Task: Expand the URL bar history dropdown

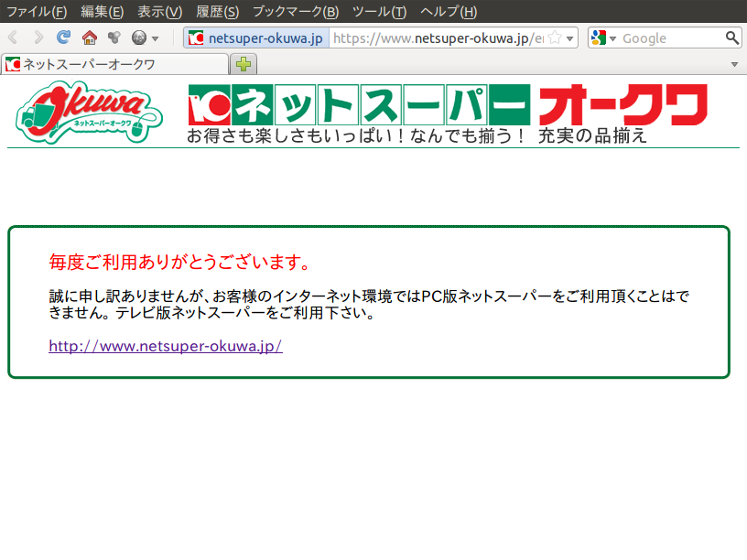Action: click(x=570, y=38)
